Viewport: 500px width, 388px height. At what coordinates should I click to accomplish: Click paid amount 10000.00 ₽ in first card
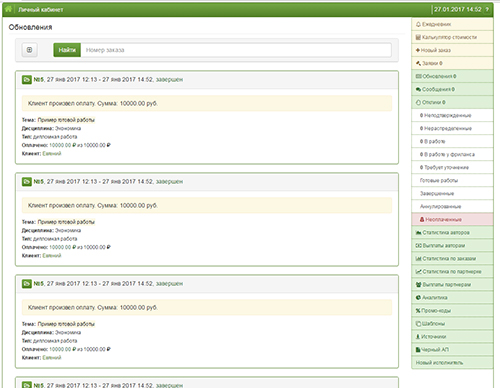pyautogui.click(x=63, y=145)
